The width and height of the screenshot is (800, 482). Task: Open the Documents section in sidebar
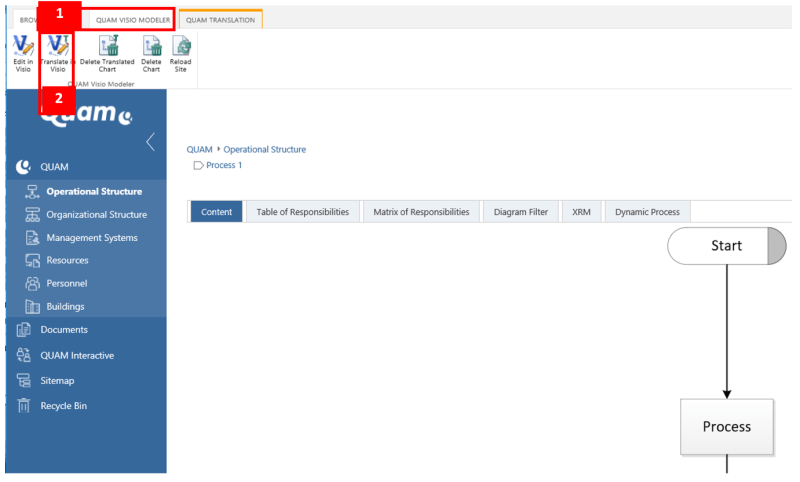(x=66, y=330)
